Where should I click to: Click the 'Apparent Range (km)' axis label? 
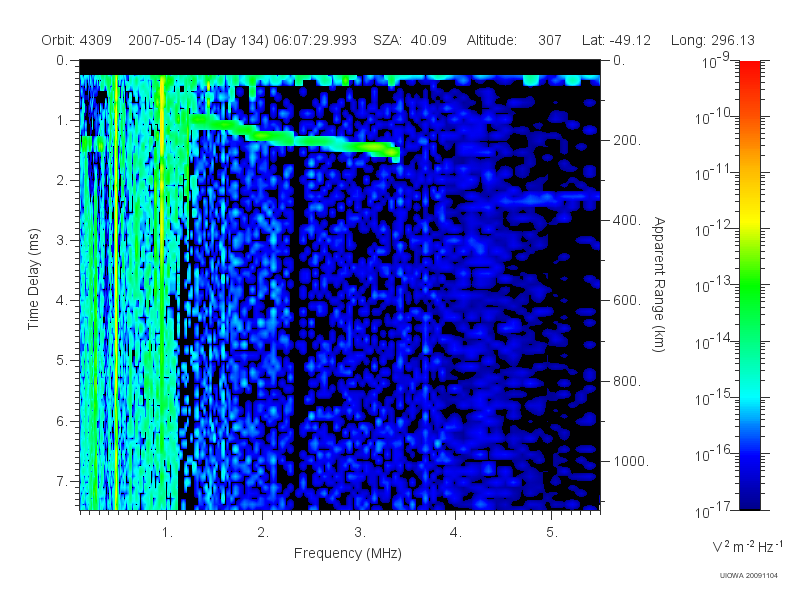click(x=659, y=284)
